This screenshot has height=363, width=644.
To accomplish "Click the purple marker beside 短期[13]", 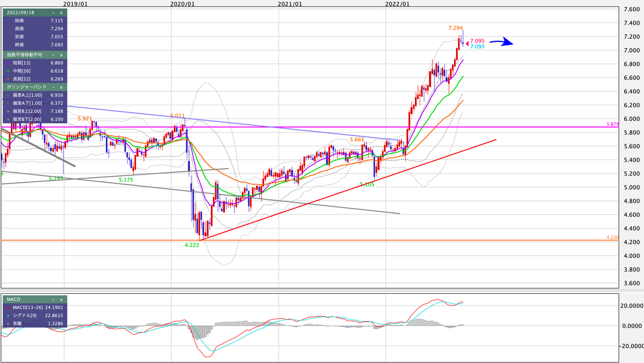I will click(x=8, y=63).
